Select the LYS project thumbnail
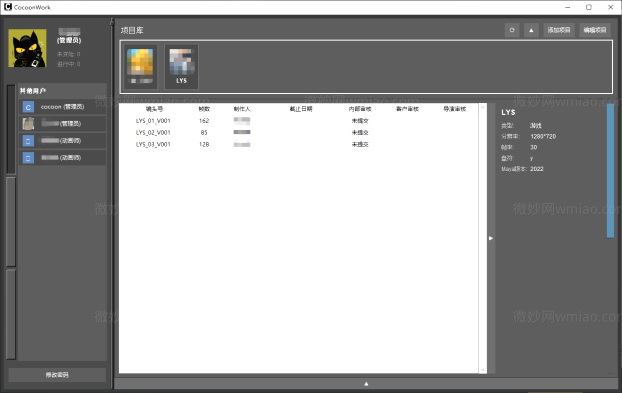The height and width of the screenshot is (393, 622). point(181,66)
